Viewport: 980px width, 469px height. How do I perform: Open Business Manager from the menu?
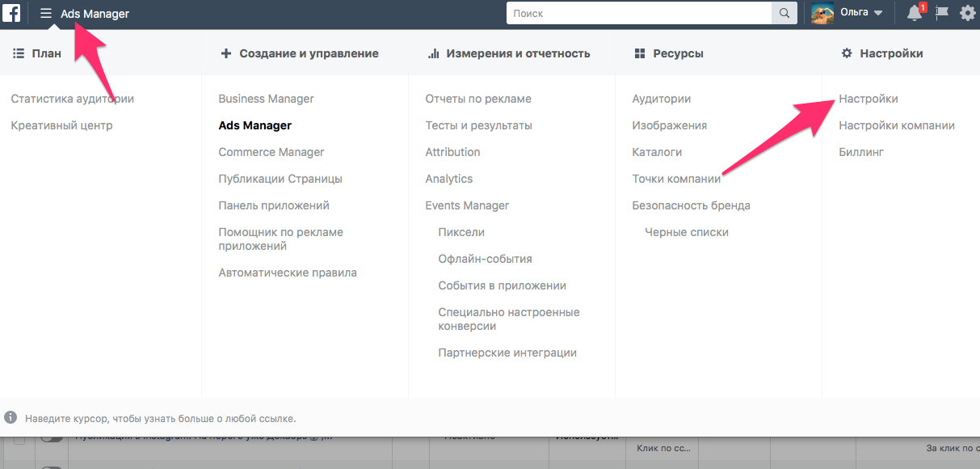click(x=266, y=99)
